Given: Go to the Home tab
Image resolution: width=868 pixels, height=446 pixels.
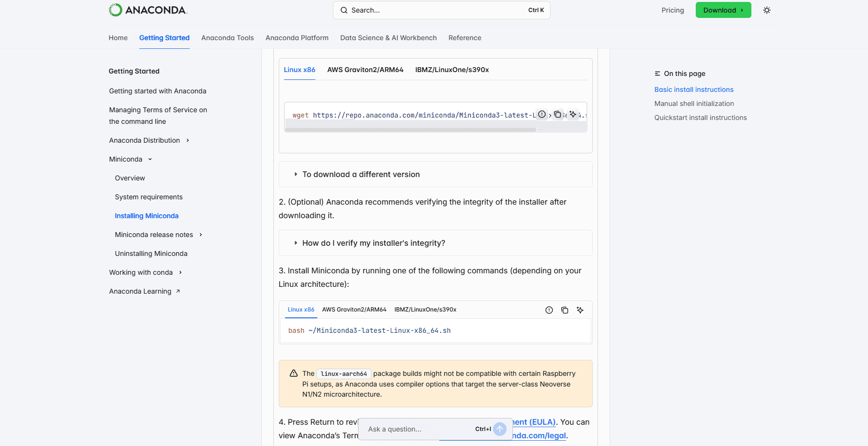Looking at the screenshot, I should click(x=118, y=38).
